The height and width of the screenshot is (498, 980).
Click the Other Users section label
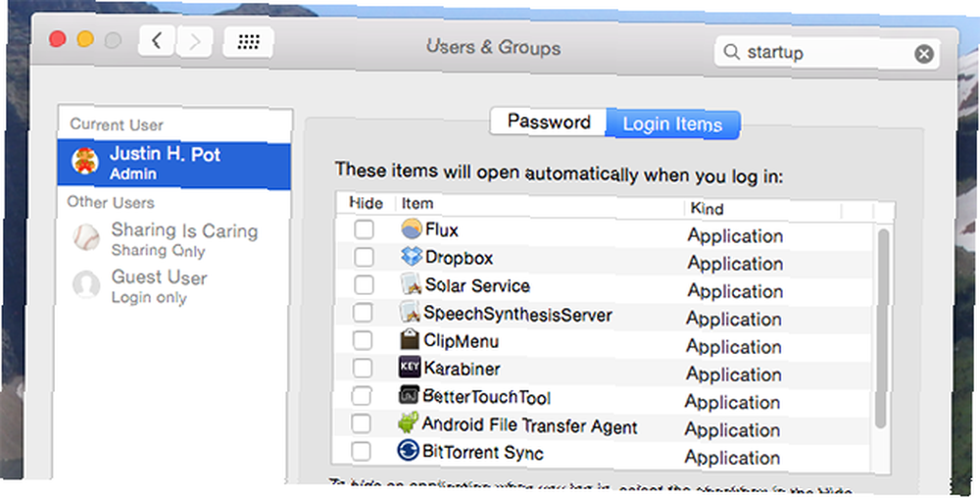pos(111,202)
